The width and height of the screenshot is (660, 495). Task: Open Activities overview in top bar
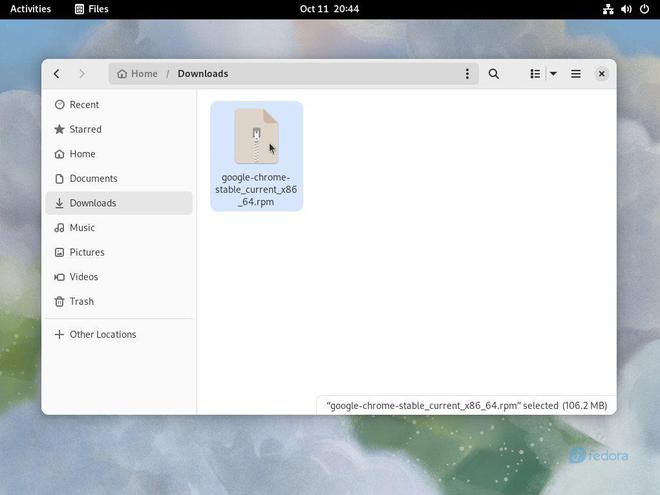click(30, 9)
